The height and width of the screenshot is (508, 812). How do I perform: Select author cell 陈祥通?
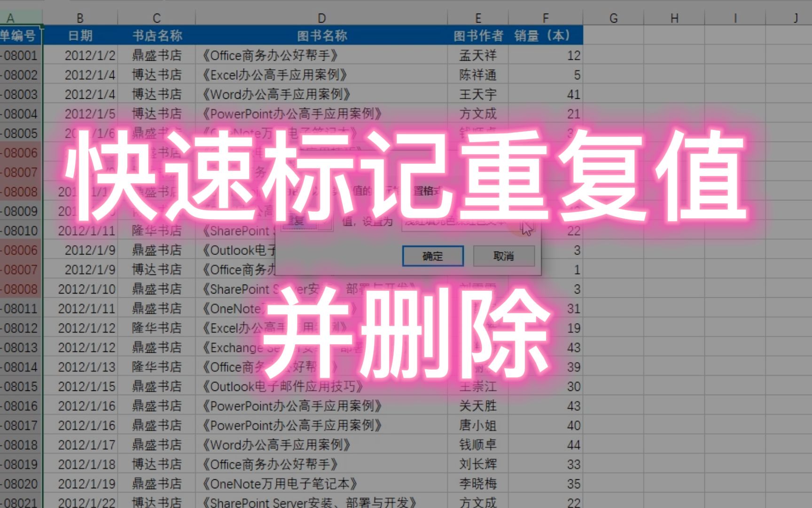478,74
